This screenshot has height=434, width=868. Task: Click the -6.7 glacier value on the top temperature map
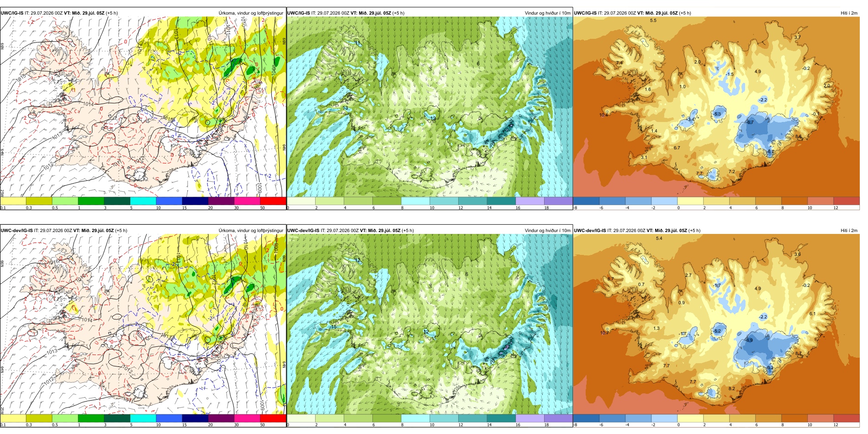[750, 122]
